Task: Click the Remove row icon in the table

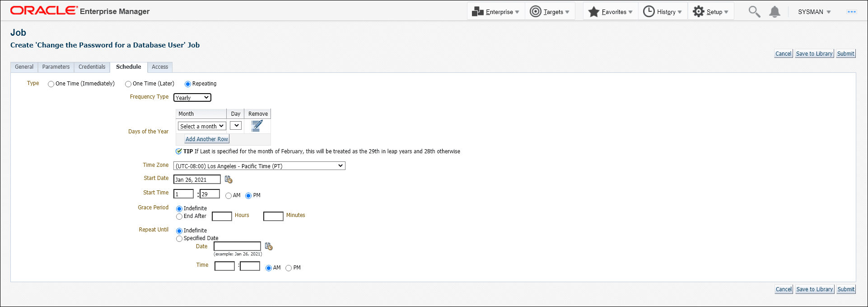Action: [257, 126]
